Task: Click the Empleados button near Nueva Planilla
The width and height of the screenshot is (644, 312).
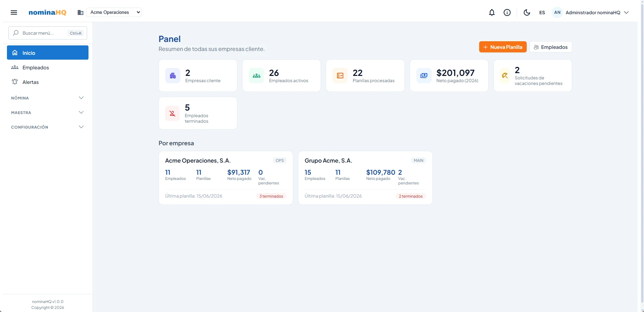Action: click(x=551, y=47)
